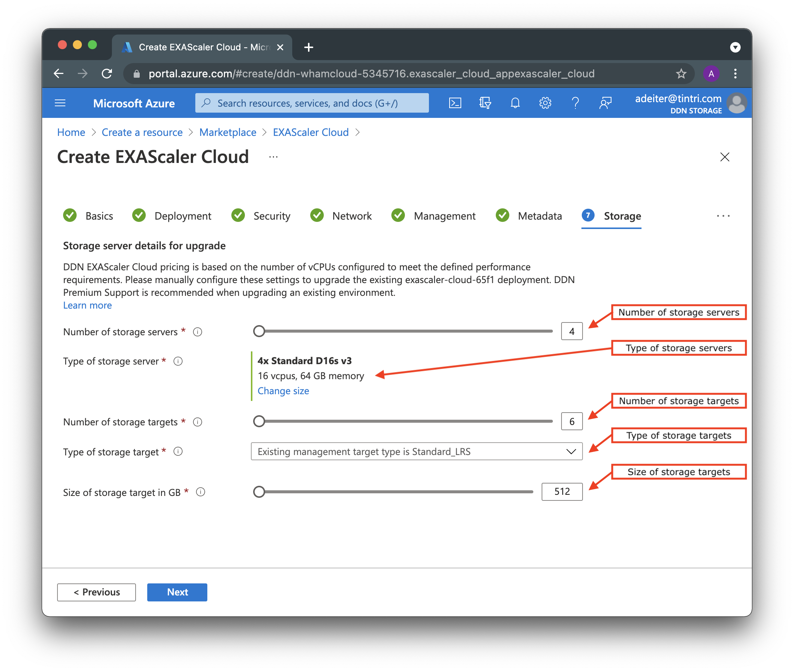Select the Storage tab
Screen dimensions: 794x672
pyautogui.click(x=611, y=216)
